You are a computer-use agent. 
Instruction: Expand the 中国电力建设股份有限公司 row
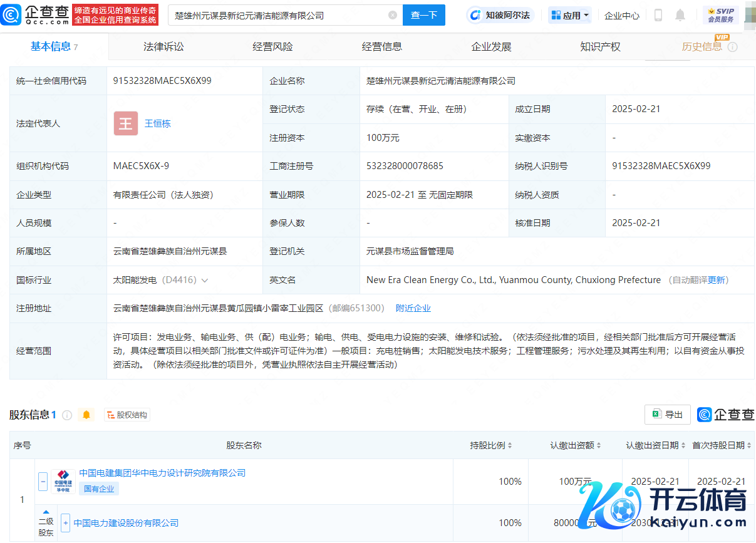click(x=65, y=523)
